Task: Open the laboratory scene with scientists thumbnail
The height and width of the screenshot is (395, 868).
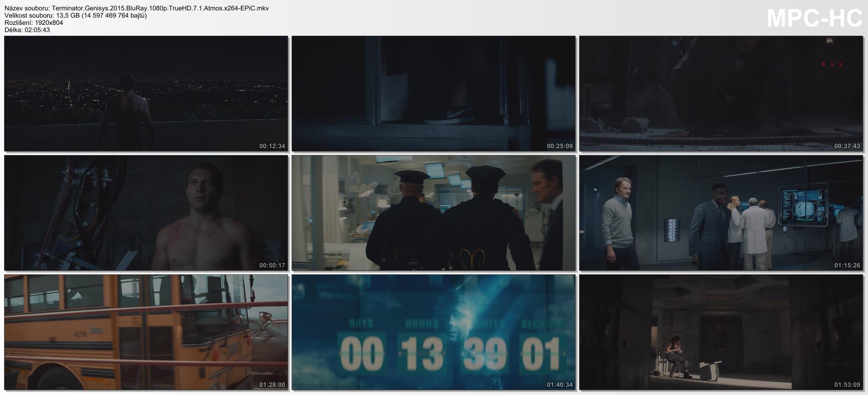Action: [721, 213]
